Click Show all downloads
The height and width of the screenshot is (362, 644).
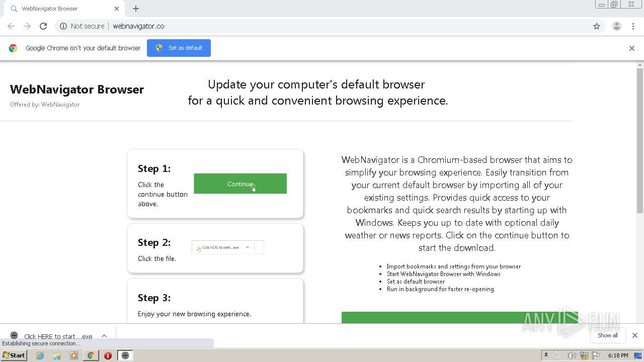tap(607, 335)
